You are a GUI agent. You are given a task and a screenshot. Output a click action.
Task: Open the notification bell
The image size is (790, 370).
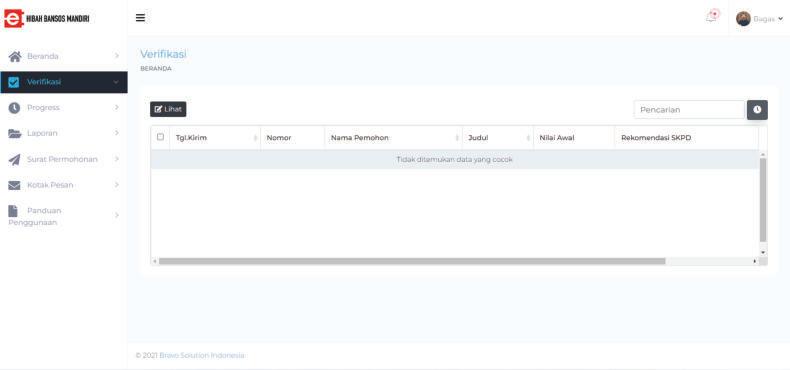pyautogui.click(x=711, y=17)
